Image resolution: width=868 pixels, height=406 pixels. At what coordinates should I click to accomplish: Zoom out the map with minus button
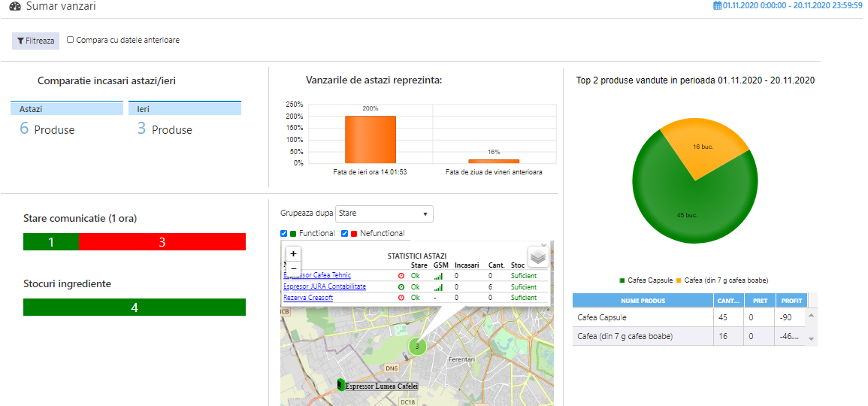[x=293, y=268]
